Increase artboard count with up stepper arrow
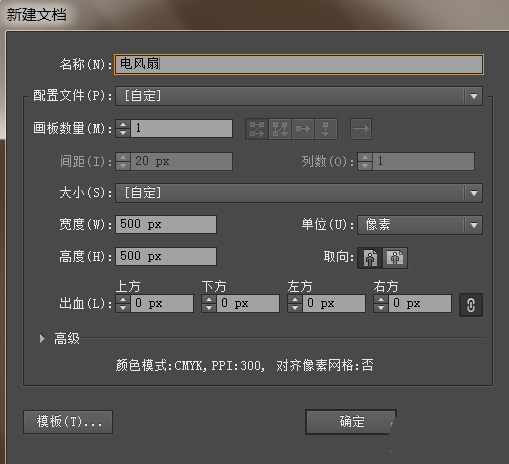 point(123,124)
